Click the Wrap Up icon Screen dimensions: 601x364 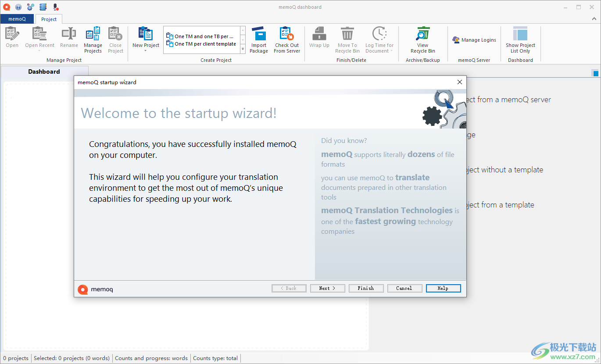319,39
